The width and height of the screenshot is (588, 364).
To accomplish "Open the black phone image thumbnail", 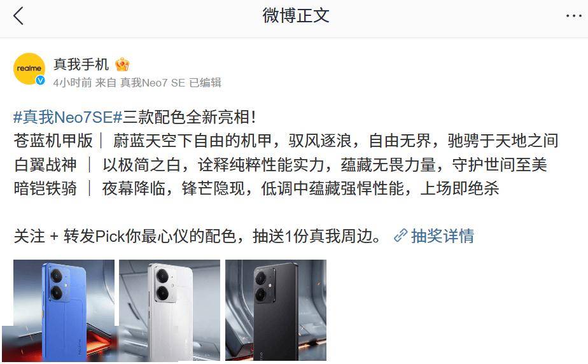I will click(x=276, y=310).
